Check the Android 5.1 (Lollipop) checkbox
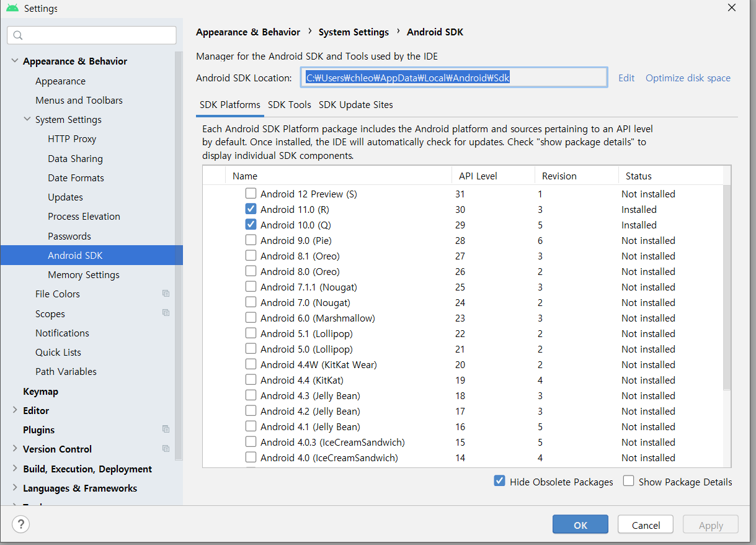756x545 pixels. (251, 333)
